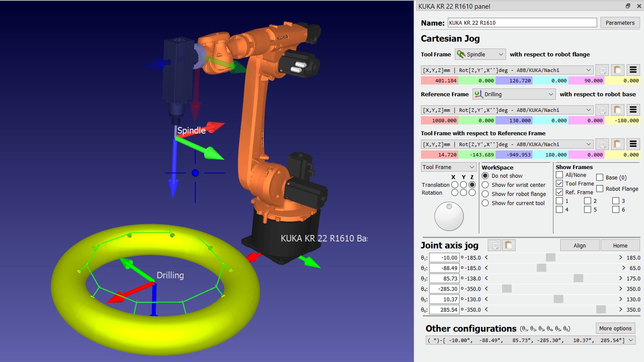This screenshot has height=362, width=644.
Task: Click the copy icon for the Reference Frame pose
Action: [x=603, y=109]
